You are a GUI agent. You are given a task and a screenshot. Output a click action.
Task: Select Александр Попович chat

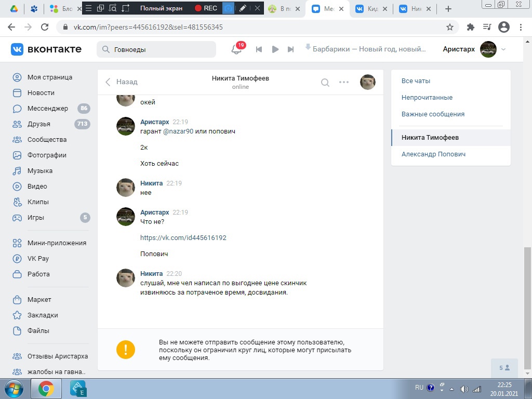[x=433, y=154]
